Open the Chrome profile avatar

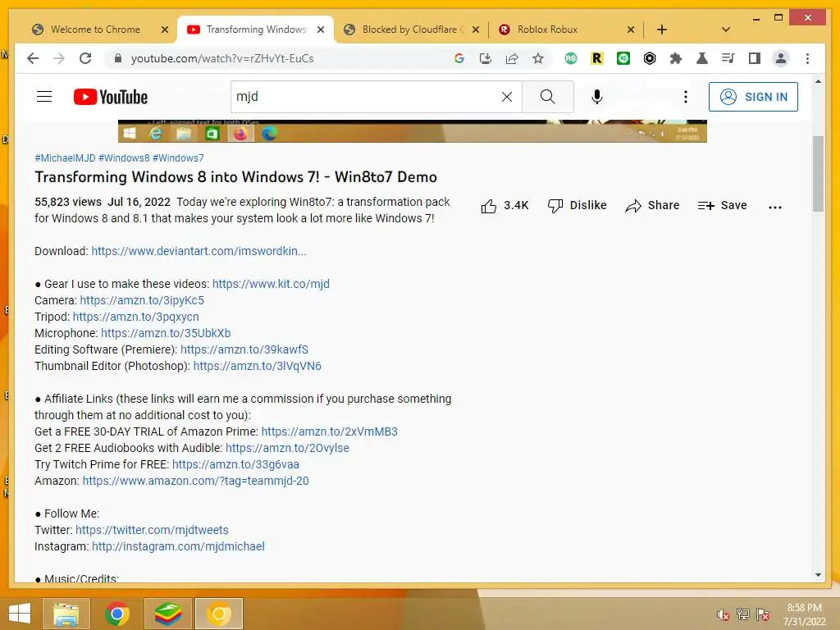tap(781, 58)
